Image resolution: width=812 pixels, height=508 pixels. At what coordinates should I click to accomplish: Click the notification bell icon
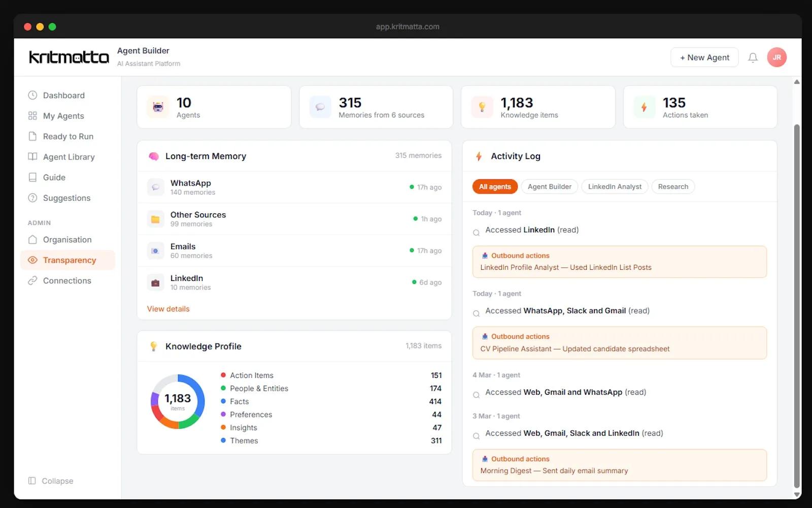753,58
